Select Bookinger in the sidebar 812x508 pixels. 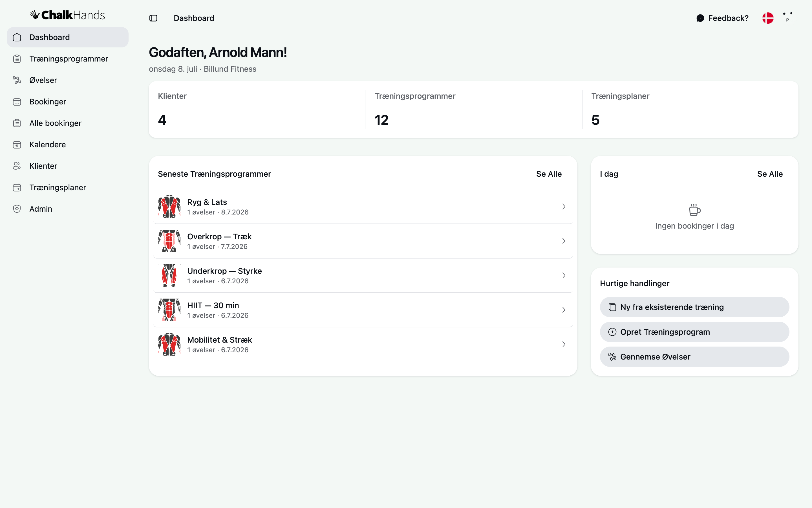(x=67, y=102)
